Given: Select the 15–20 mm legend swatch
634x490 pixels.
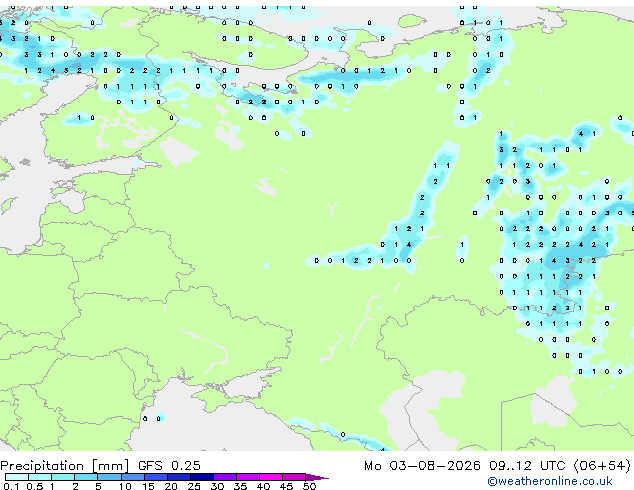Looking at the screenshot, I should point(156,477).
